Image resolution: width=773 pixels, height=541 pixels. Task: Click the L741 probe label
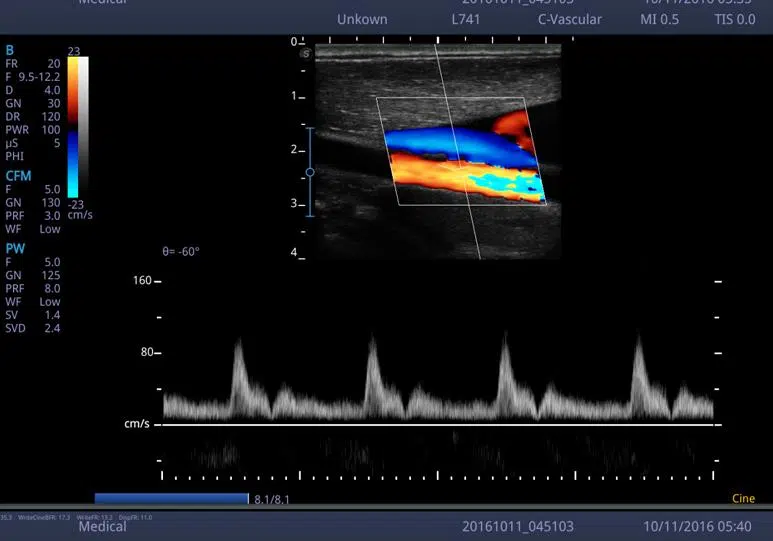pyautogui.click(x=468, y=19)
